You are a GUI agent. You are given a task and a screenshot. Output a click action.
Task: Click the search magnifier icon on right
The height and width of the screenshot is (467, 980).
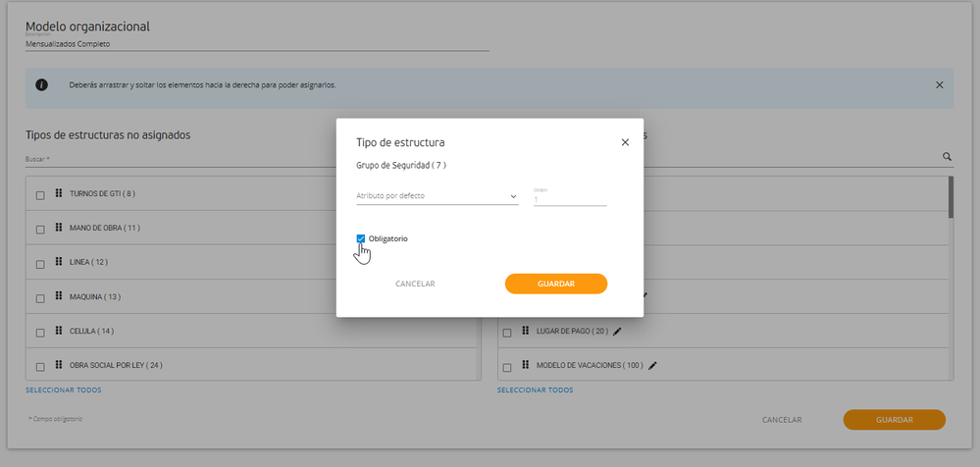point(947,157)
